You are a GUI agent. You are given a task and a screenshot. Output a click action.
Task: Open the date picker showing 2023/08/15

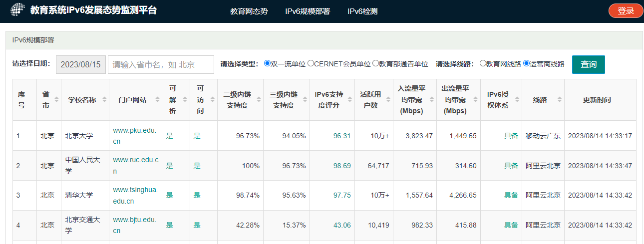point(80,64)
